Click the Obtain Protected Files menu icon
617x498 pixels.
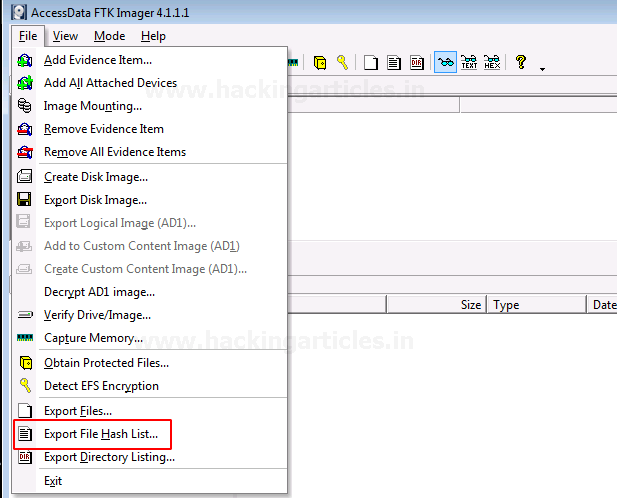tap(26, 363)
